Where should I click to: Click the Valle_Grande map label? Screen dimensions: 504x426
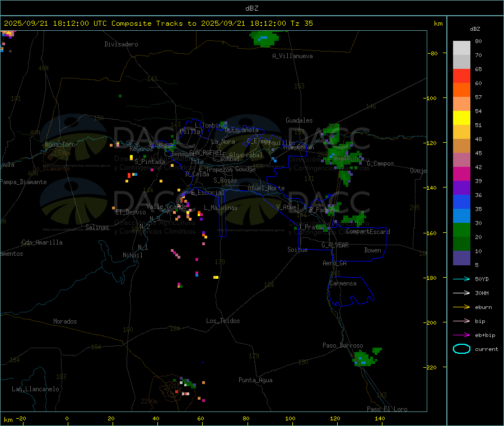click(166, 207)
